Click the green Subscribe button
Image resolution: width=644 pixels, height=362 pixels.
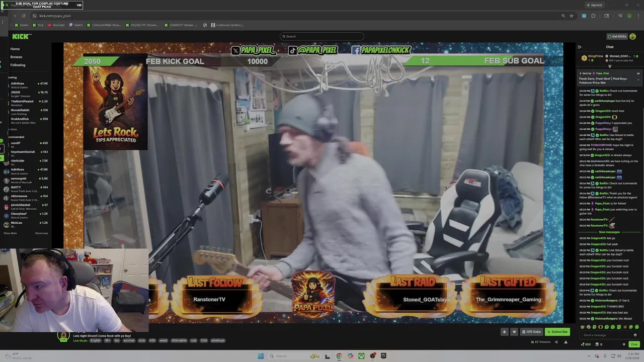click(x=557, y=332)
